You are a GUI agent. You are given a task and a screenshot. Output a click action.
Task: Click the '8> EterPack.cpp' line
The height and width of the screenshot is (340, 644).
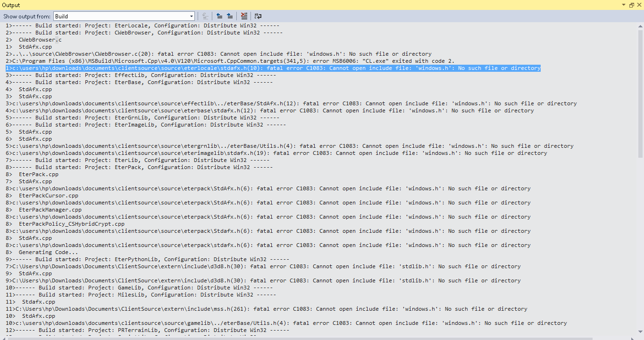point(32,174)
